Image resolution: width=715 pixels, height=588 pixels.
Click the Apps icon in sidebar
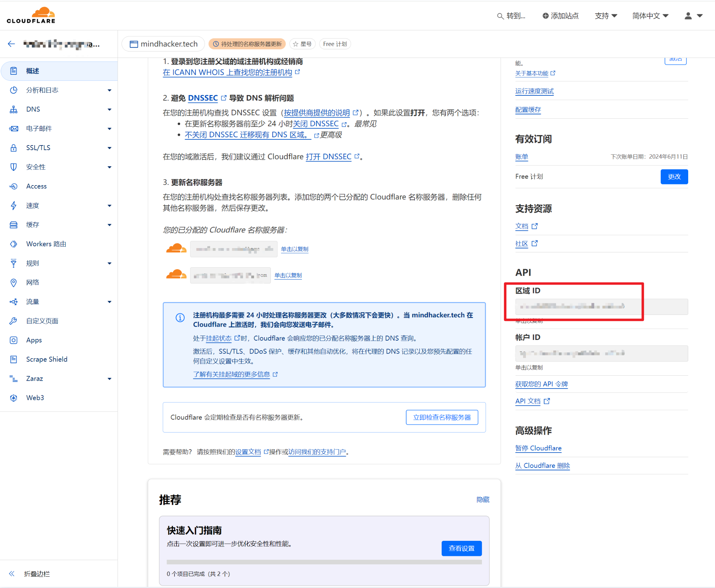14,340
